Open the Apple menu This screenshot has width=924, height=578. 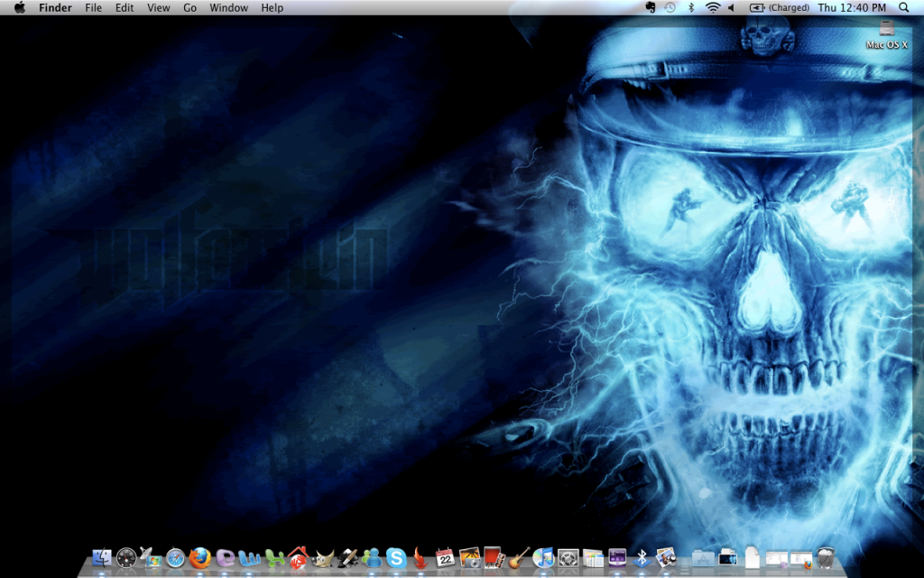(19, 7)
